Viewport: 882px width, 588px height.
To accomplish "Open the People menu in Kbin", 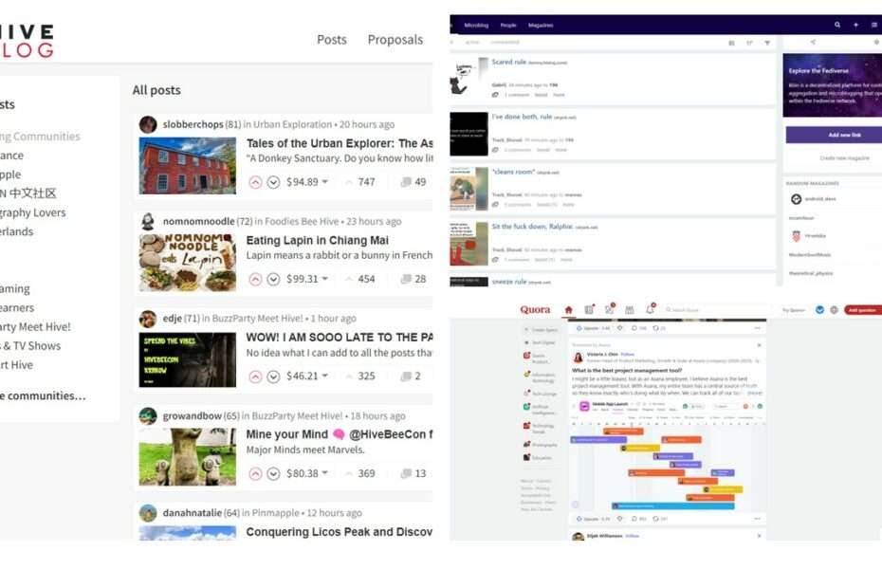I will (508, 26).
